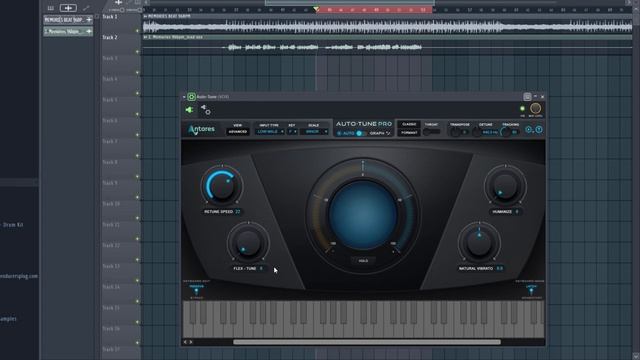The height and width of the screenshot is (360, 640).
Task: Toggle the Auto mode switch in Auto-Tune Pro
Action: coord(358,133)
